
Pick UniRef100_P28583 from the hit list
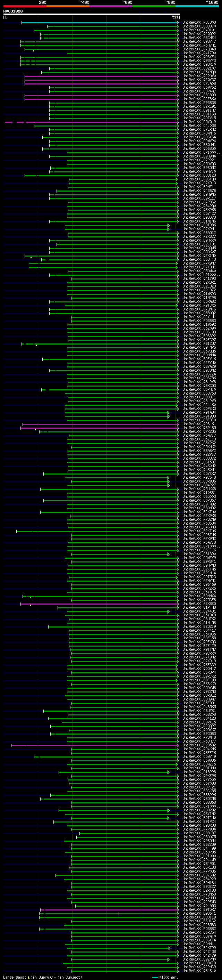pos(199,925)
